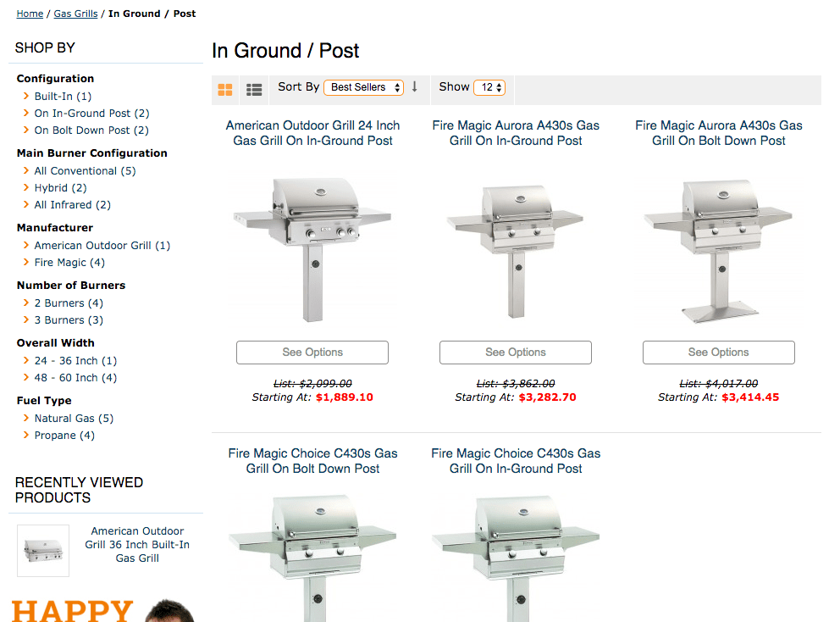Viewport: 840px width, 622px height.
Task: Click the chevron next to Built-In filter
Action: (x=25, y=96)
